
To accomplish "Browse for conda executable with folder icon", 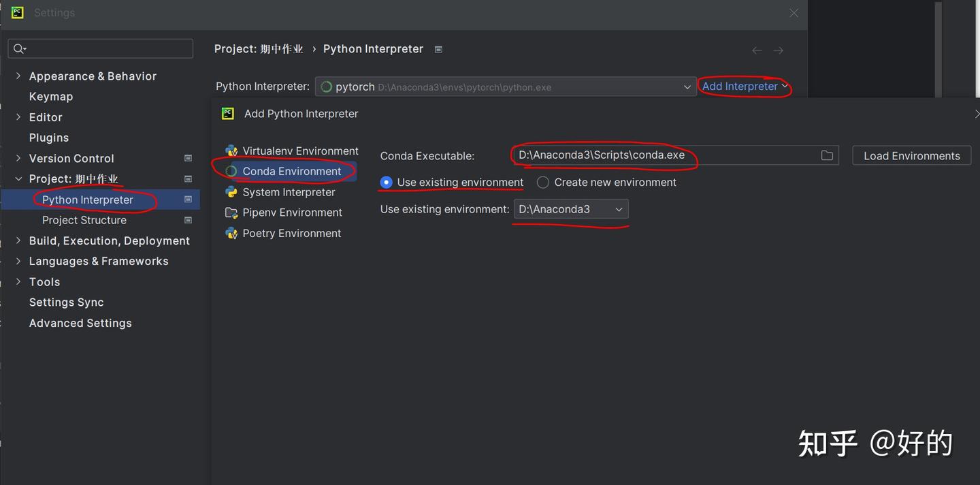I will click(827, 155).
